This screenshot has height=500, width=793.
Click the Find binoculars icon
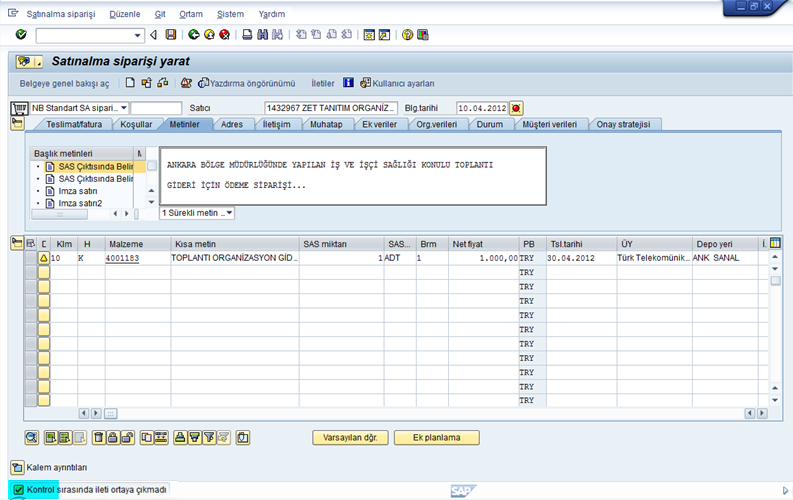point(262,34)
